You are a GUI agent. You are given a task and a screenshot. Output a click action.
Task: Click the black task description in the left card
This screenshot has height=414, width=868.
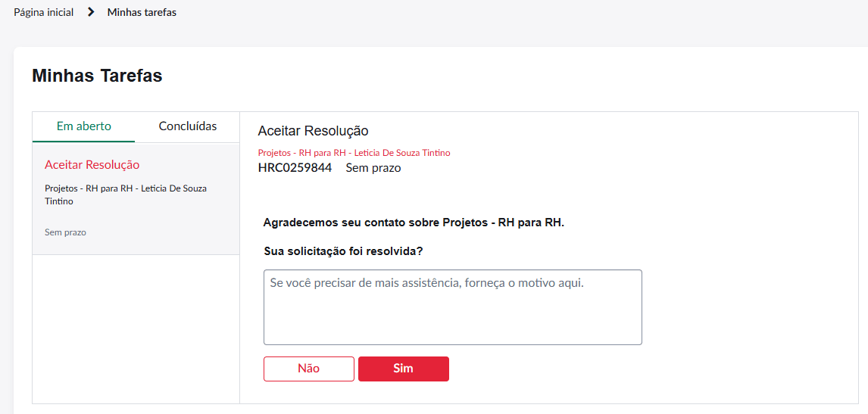[x=126, y=195]
